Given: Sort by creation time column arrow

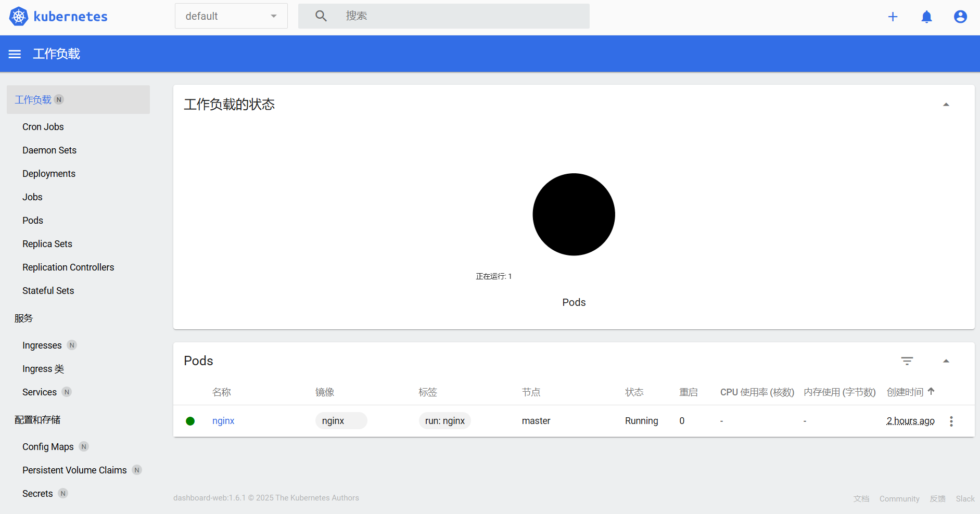Looking at the screenshot, I should pyautogui.click(x=931, y=391).
